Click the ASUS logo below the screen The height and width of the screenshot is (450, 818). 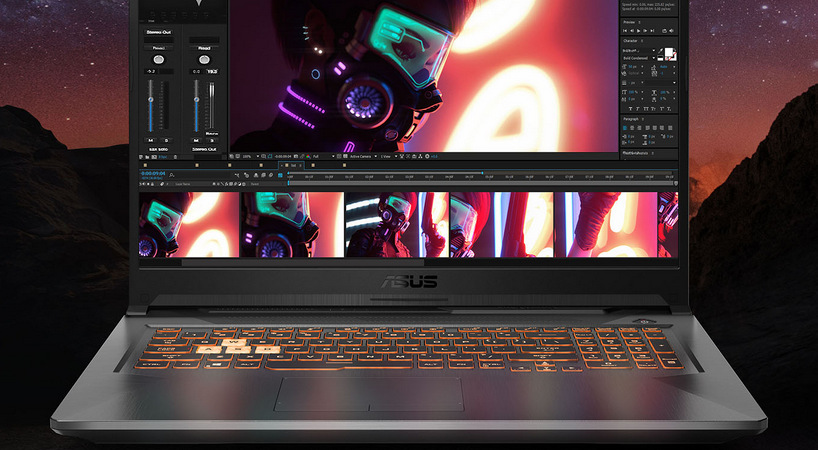[x=409, y=282]
